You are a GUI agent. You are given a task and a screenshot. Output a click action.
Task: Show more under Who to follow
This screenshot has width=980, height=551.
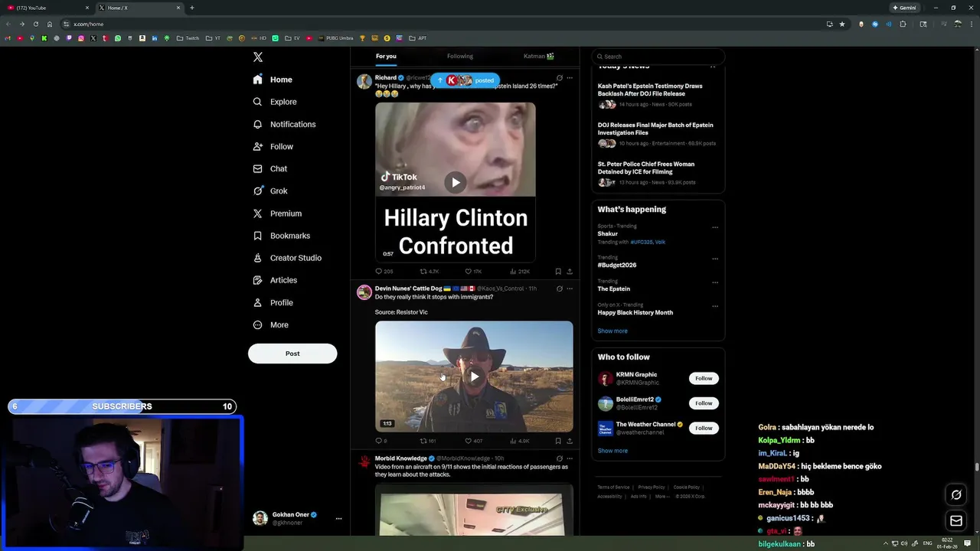point(612,451)
